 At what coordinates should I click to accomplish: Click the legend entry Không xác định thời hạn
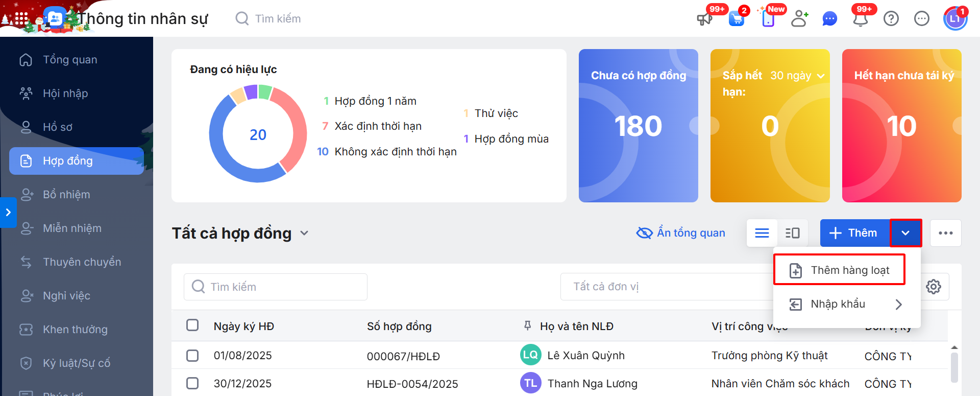pos(387,151)
